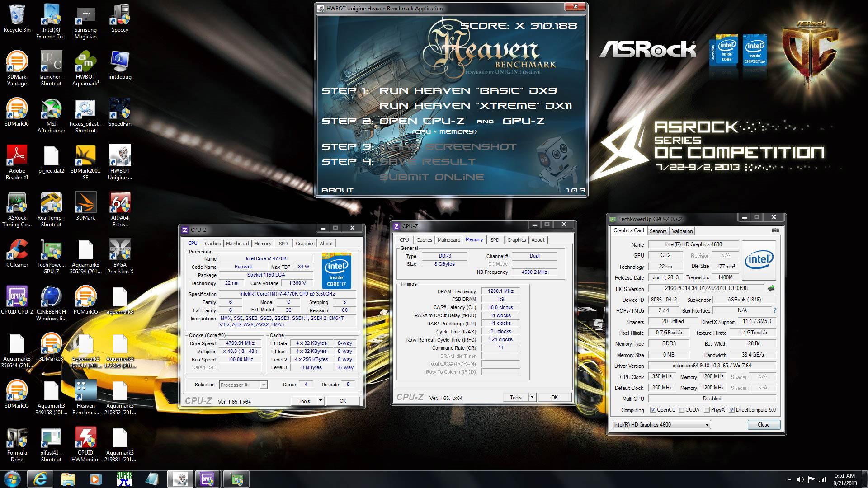
Task: Click GPU-Z screenshot camera icon
Action: (x=775, y=230)
